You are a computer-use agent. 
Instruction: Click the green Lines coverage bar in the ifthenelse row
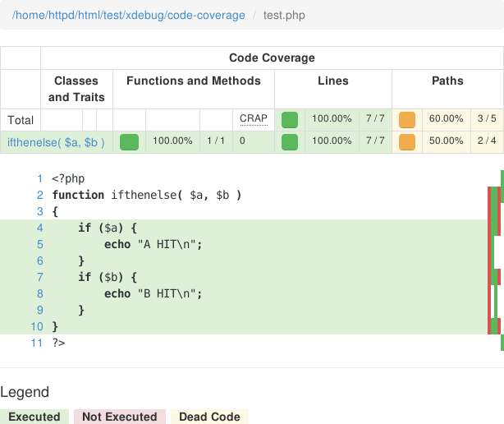click(289, 141)
